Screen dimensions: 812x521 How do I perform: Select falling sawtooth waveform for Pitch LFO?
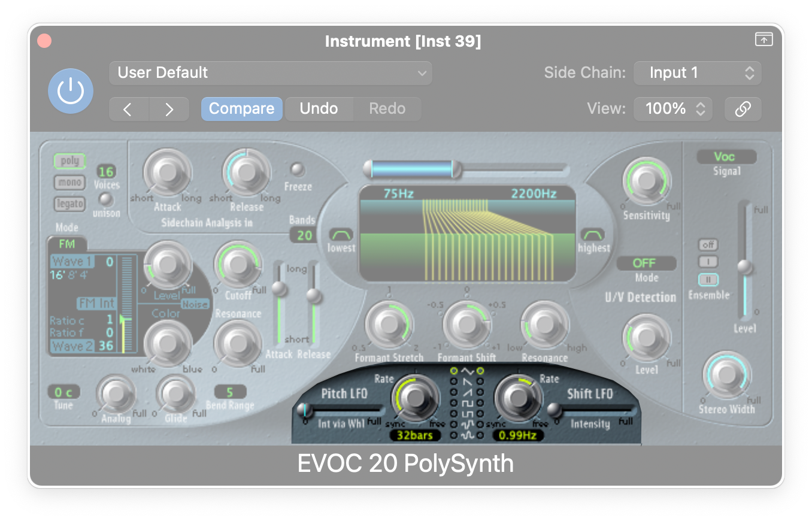454,382
